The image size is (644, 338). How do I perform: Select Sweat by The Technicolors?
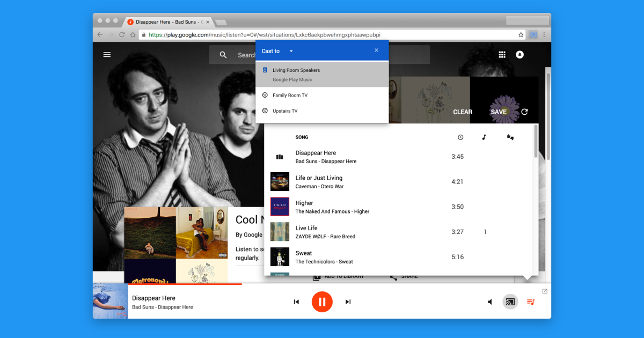click(x=398, y=257)
